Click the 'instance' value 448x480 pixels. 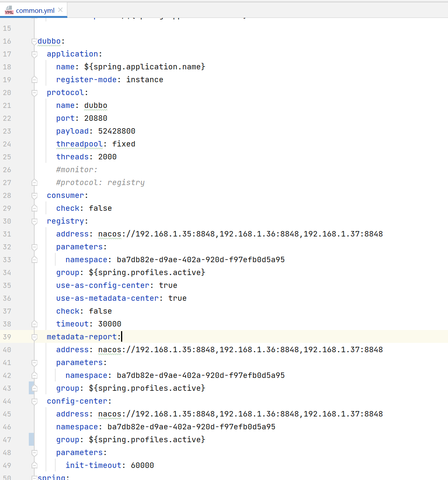pyautogui.click(x=145, y=80)
